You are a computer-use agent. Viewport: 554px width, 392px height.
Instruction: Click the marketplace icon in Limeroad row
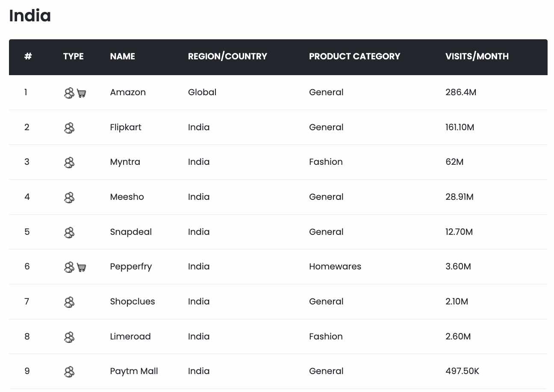pyautogui.click(x=69, y=337)
